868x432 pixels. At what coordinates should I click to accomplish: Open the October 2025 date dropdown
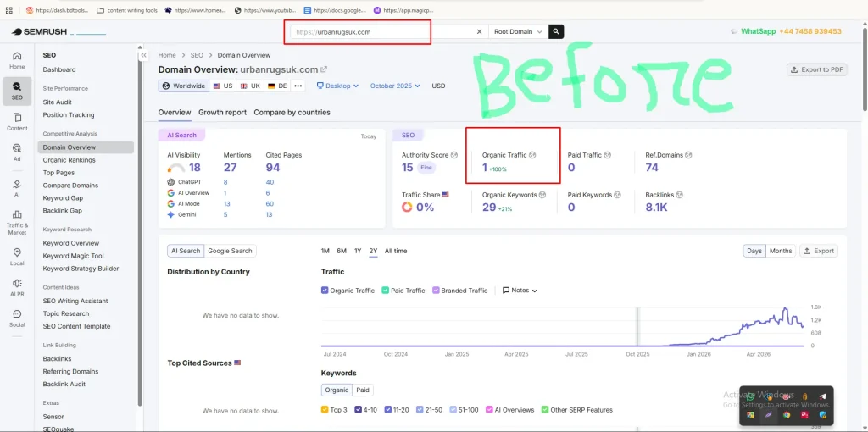[x=395, y=86]
